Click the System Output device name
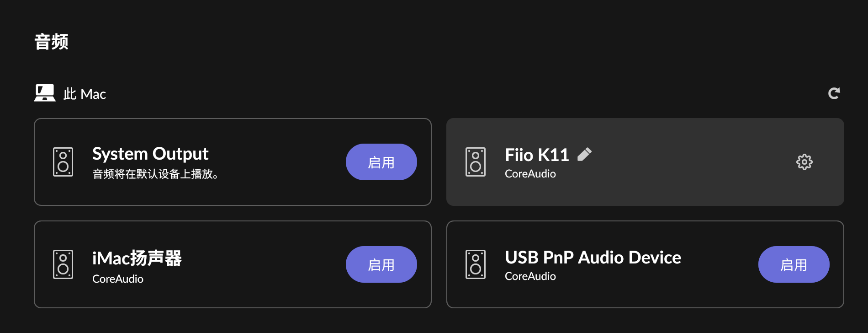 [150, 154]
